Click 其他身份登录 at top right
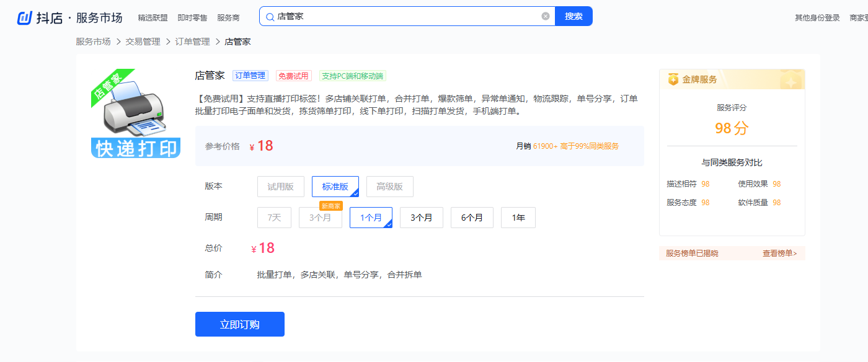The image size is (868, 362). pos(816,17)
